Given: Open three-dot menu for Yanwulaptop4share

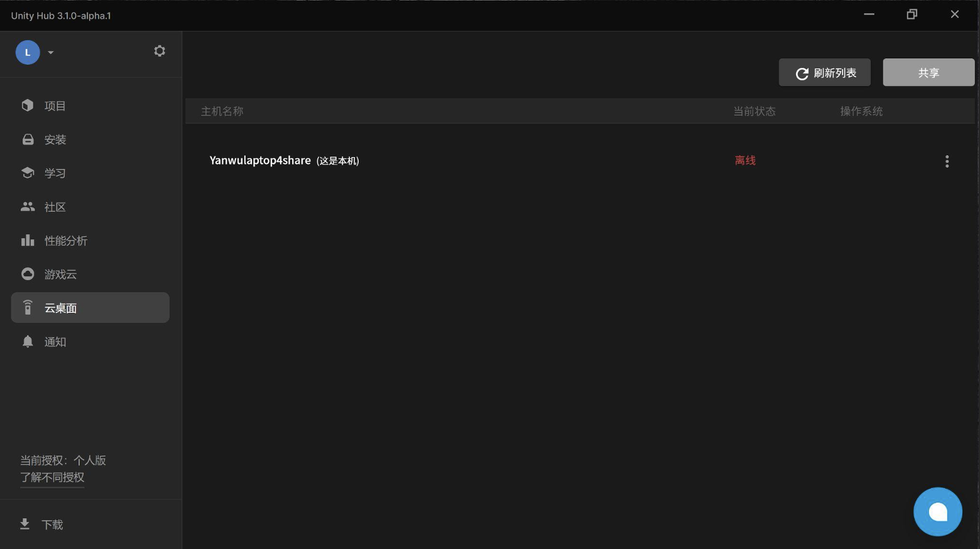Looking at the screenshot, I should pos(947,161).
